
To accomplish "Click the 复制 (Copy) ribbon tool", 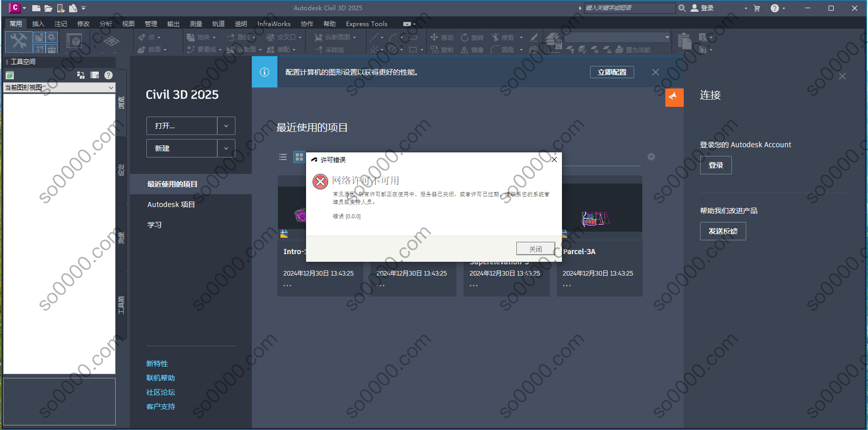I will (x=442, y=50).
